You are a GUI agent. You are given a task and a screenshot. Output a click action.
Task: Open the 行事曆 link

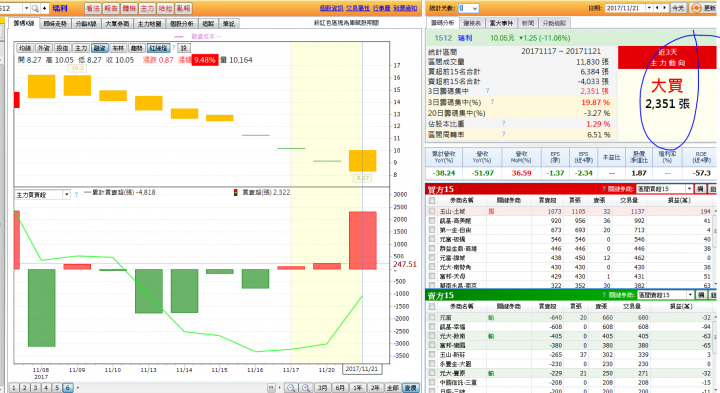click(x=381, y=8)
